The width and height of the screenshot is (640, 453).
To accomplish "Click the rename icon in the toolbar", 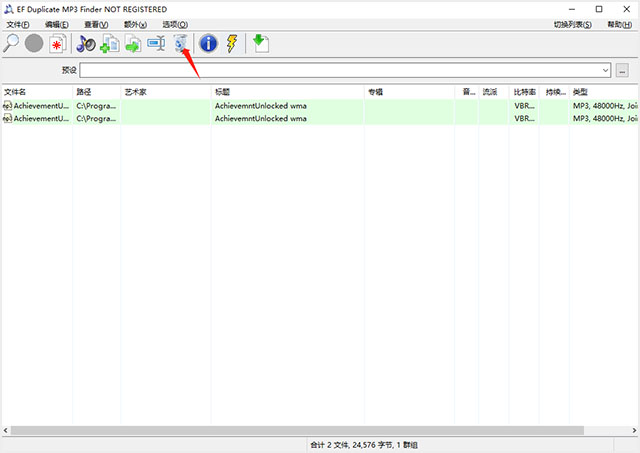I will (156, 43).
